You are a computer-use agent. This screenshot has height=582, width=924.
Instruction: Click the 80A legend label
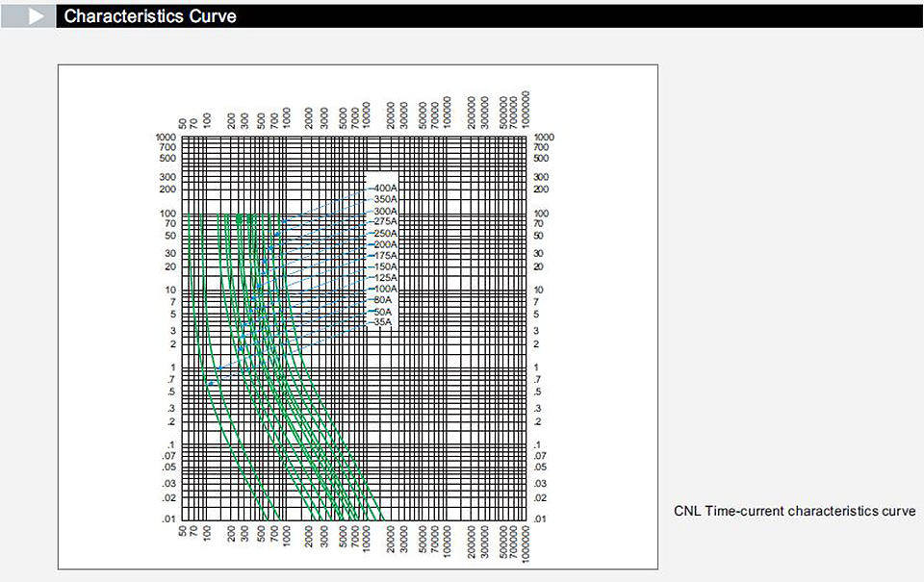tap(383, 300)
